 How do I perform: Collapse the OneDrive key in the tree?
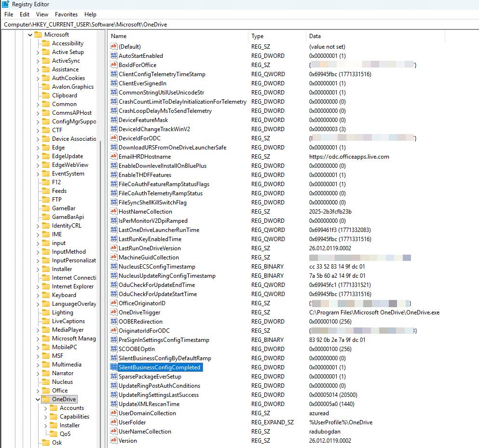tap(38, 399)
